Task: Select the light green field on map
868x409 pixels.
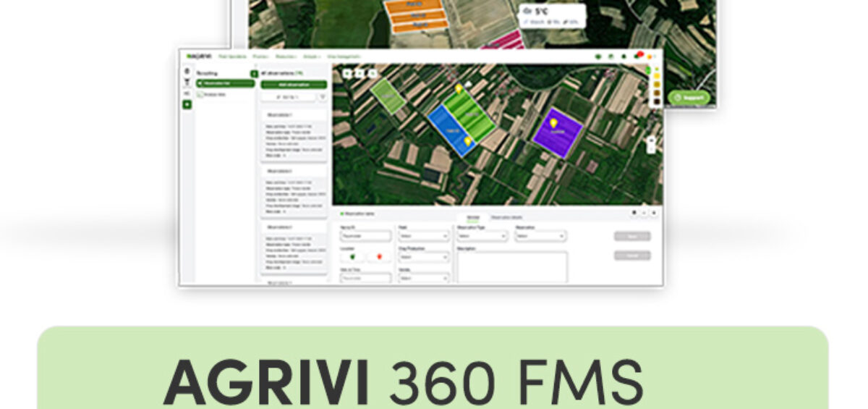Action: [389, 96]
